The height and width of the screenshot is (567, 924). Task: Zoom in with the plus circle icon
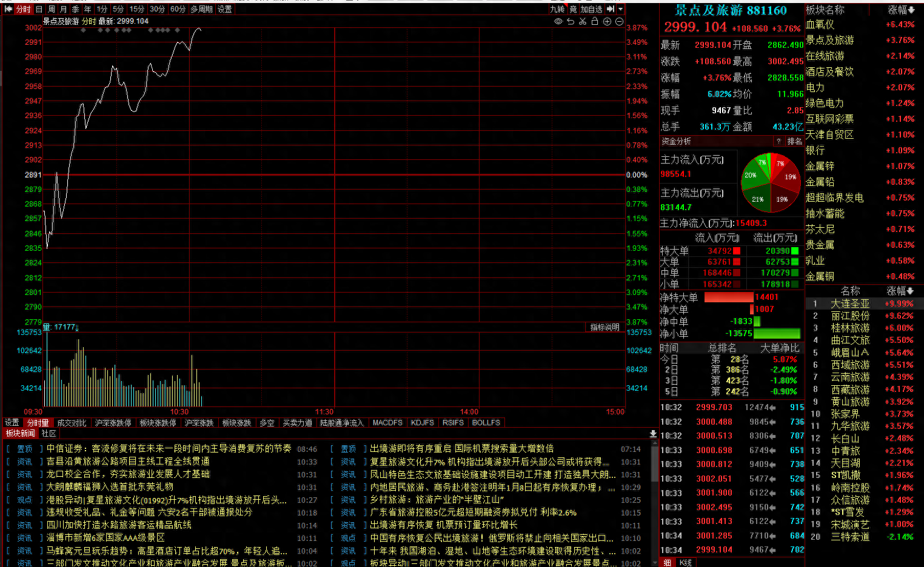tap(607, 21)
